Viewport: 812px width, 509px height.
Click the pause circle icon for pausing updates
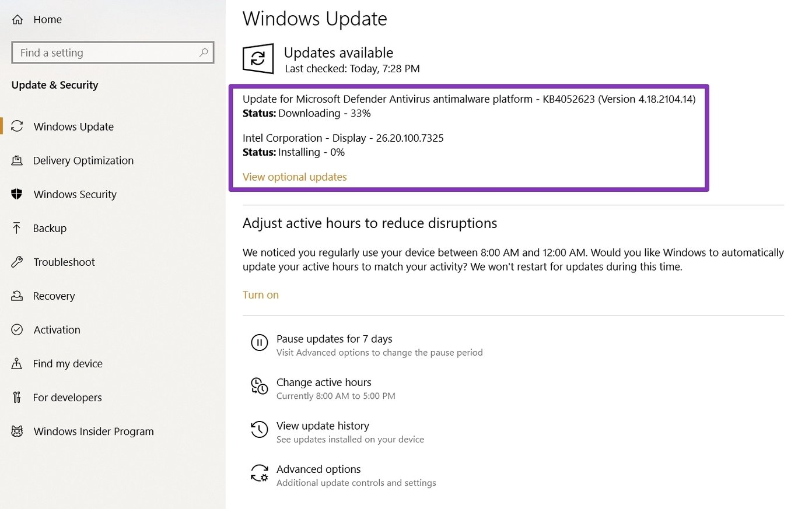coord(259,342)
